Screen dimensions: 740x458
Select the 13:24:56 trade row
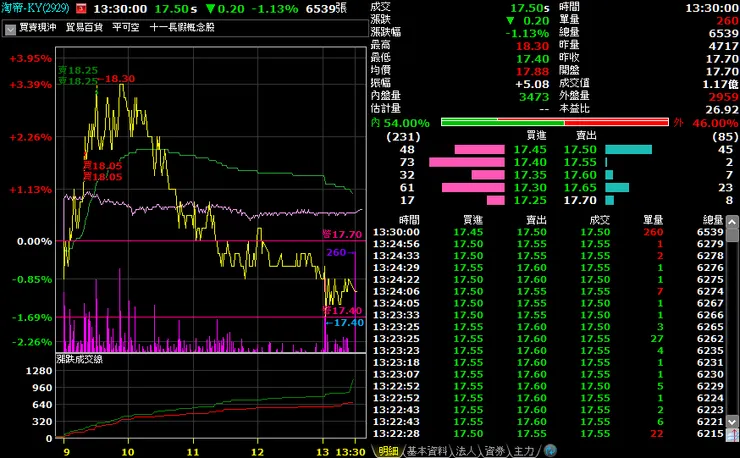pyautogui.click(x=548, y=244)
